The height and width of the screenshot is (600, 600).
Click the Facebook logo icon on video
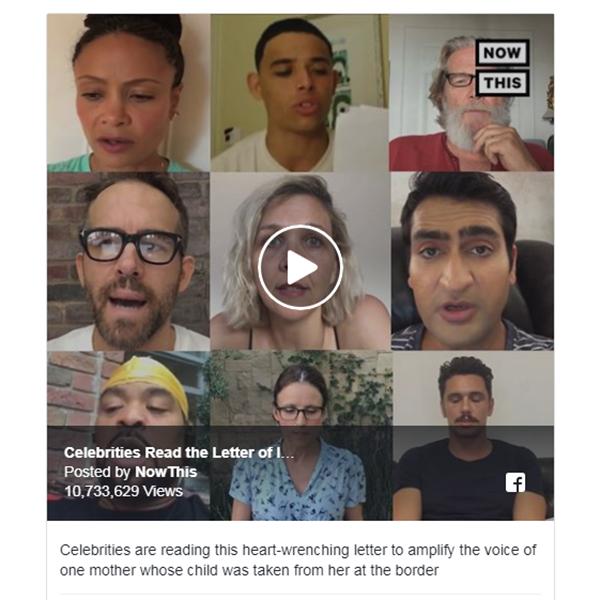[515, 483]
